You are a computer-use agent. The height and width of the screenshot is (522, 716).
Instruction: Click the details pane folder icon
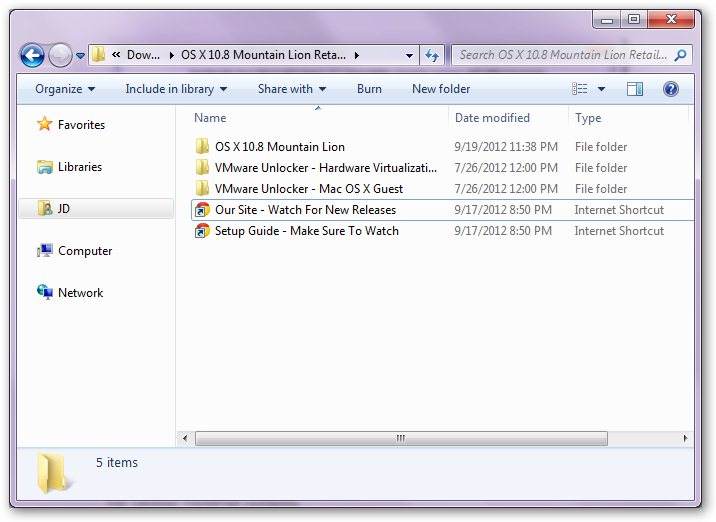[53, 473]
